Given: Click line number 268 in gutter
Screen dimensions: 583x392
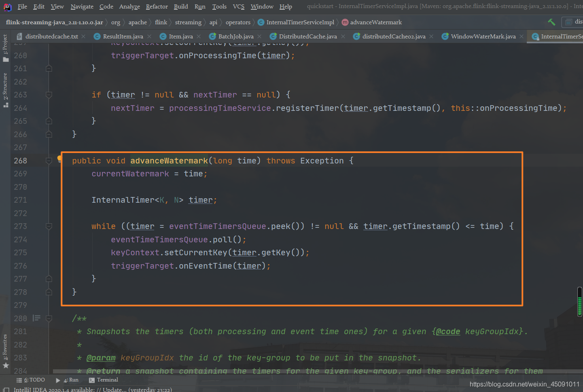Looking at the screenshot, I should click(x=20, y=161).
